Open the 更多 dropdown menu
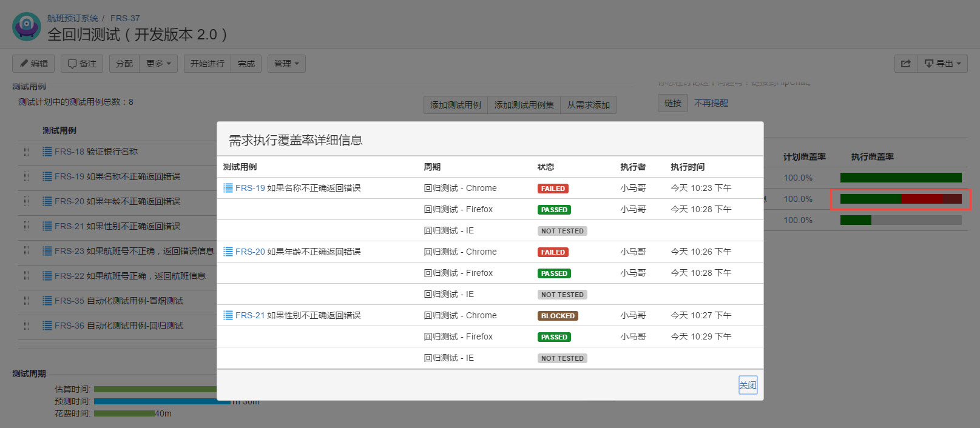This screenshot has width=980, height=428. tap(158, 64)
